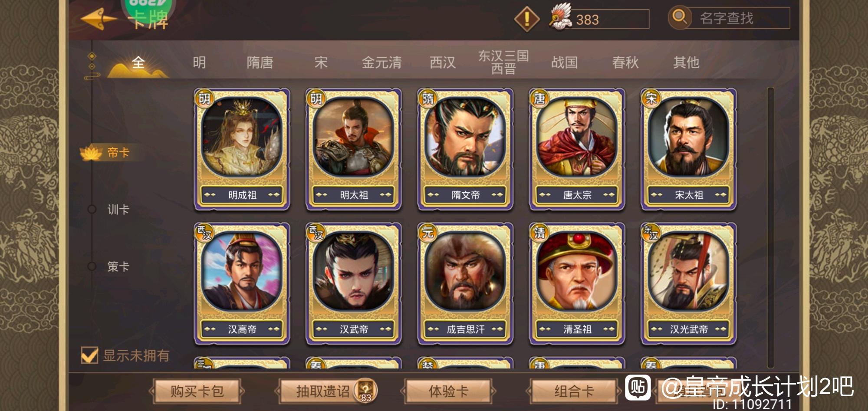The image size is (868, 411).
Task: Click the 组合卡 button
Action: 574,391
